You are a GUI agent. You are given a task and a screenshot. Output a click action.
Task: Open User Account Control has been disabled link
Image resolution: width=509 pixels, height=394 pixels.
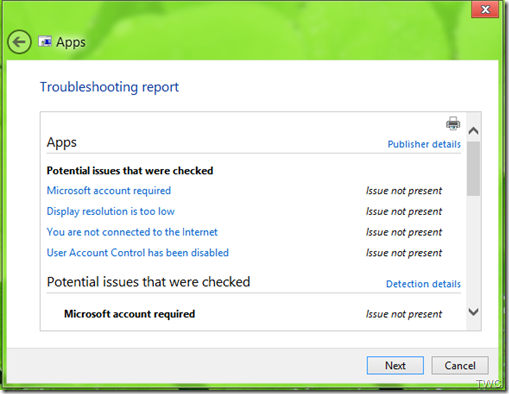(138, 253)
